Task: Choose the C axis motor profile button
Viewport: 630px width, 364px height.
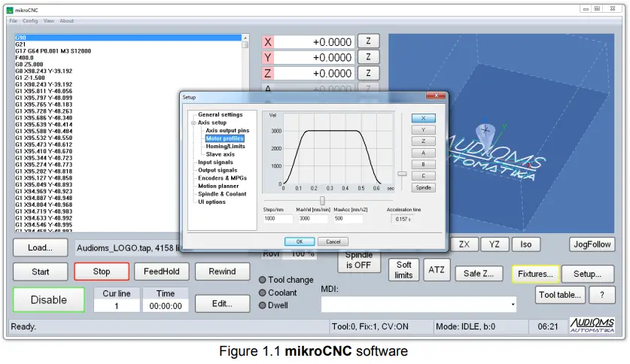Action: pyautogui.click(x=424, y=176)
